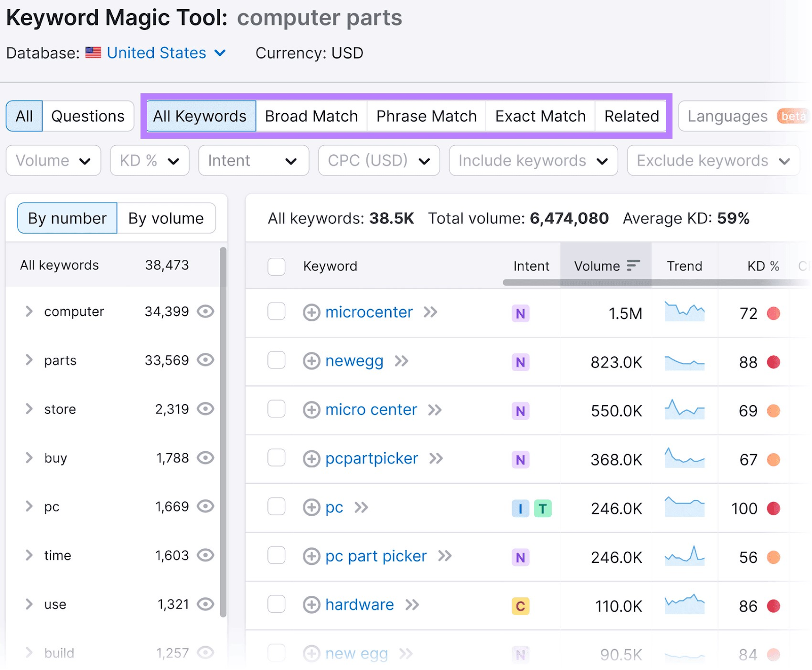Click the eye icon next to "computer" group
This screenshot has width=812, height=670.
pos(206,312)
